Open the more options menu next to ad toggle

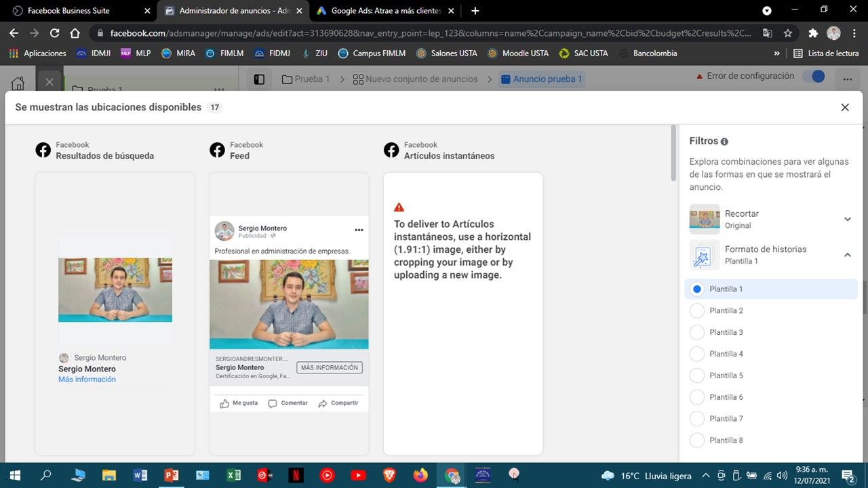tap(847, 79)
